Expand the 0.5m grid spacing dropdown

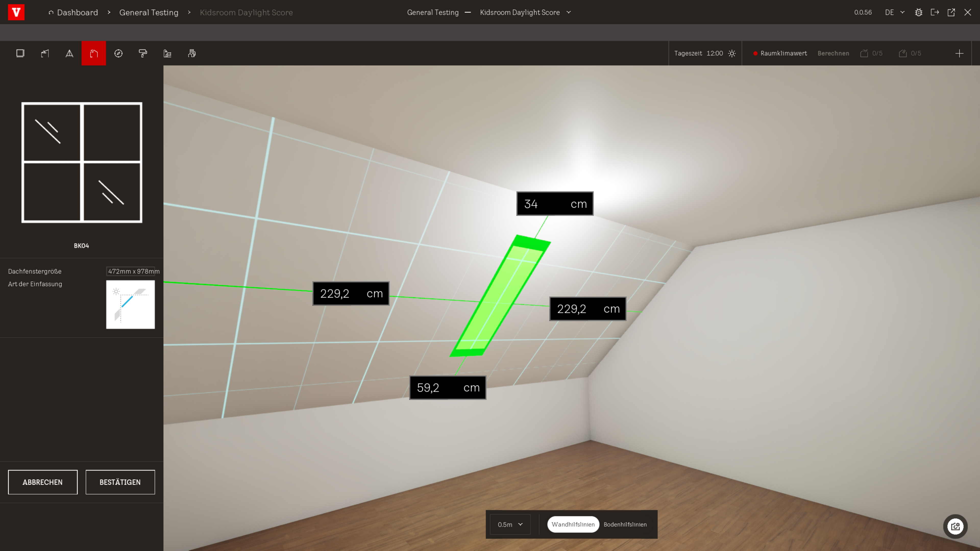pos(510,524)
